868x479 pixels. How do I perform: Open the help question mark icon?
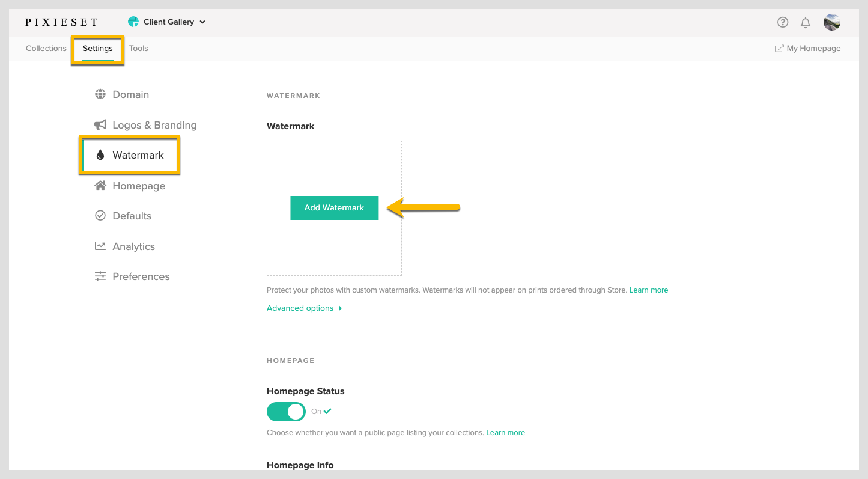(x=782, y=23)
